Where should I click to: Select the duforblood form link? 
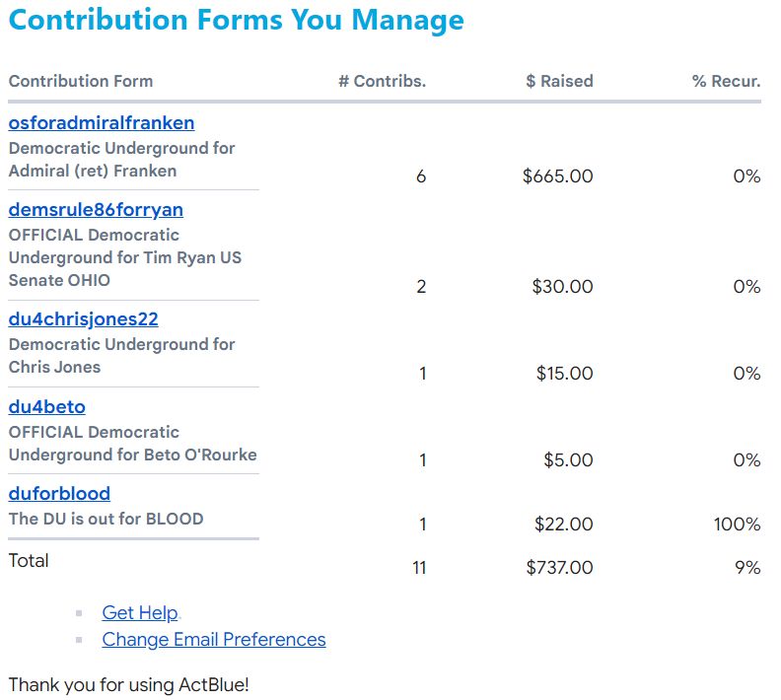tap(59, 494)
